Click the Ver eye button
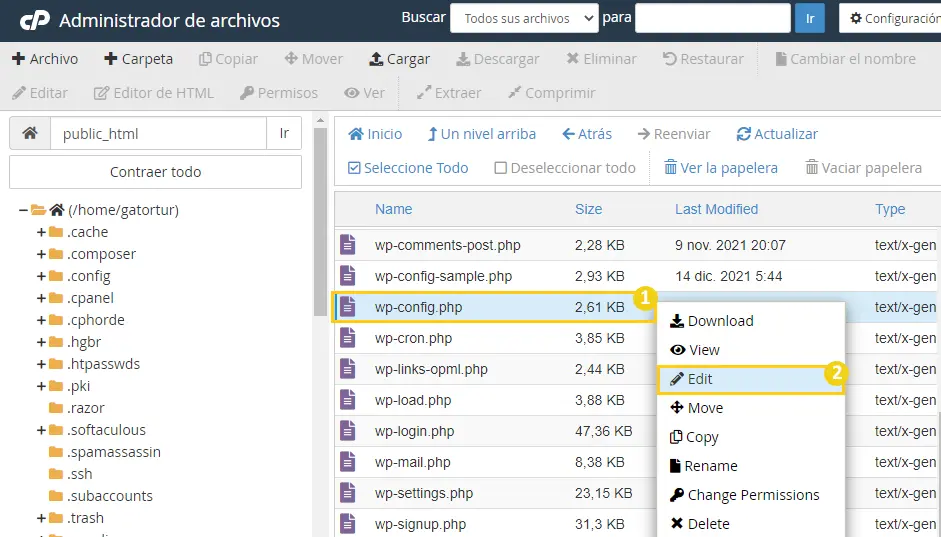Screen dimensions: 941x537 click(x=364, y=93)
